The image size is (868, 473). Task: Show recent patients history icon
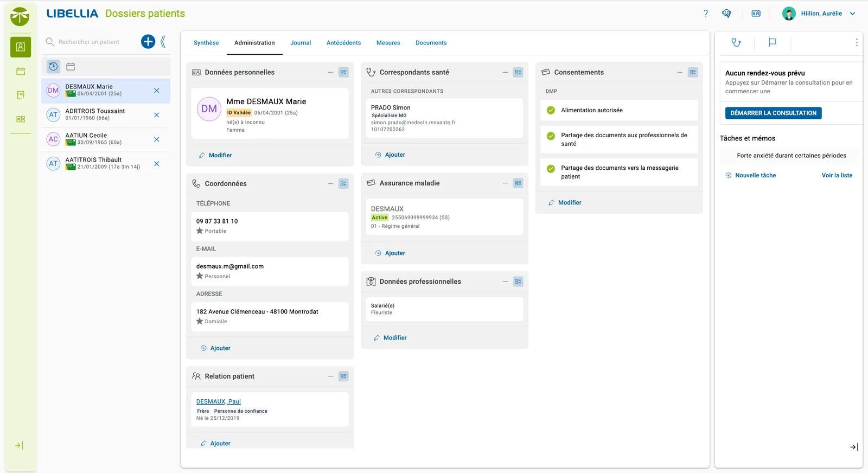[53, 67]
